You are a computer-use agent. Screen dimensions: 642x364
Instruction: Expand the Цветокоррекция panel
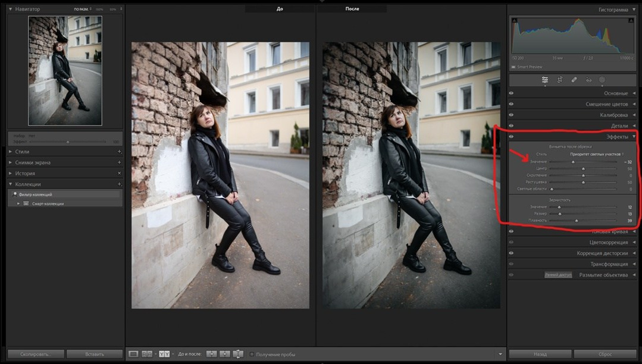point(633,243)
